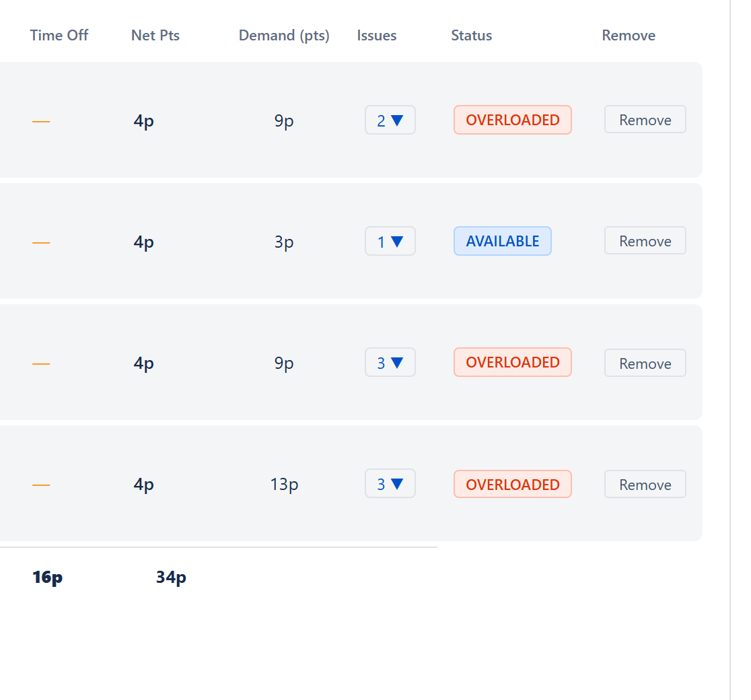Click the Net Pts column header
This screenshot has height=700, width=751.
click(x=155, y=36)
